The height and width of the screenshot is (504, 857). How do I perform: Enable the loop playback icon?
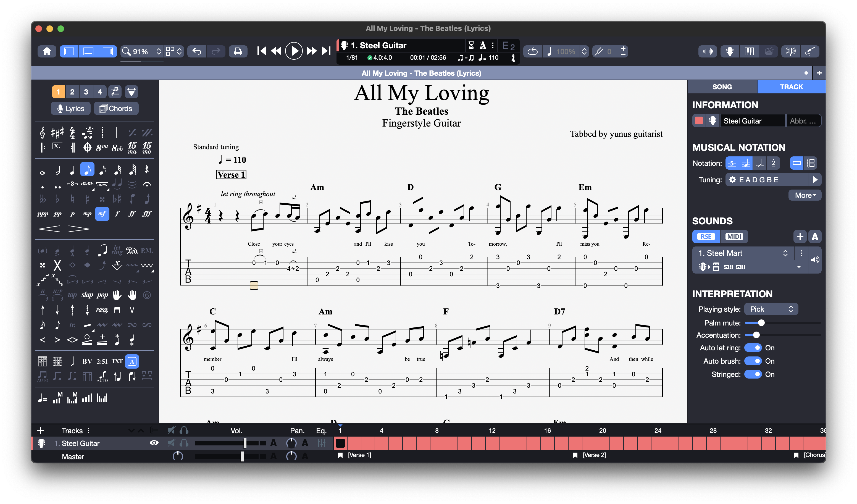point(533,51)
